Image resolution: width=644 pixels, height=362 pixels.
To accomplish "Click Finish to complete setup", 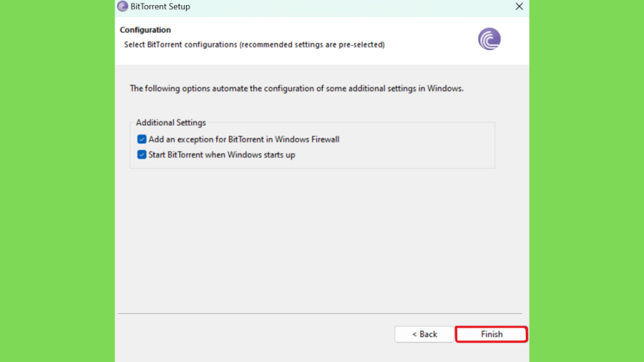I will [492, 334].
